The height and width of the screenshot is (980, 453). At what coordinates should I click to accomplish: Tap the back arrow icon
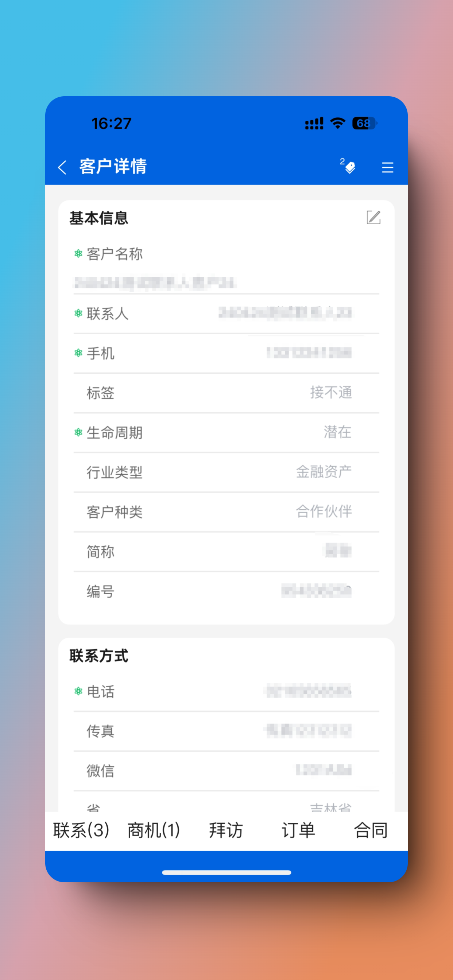(x=62, y=167)
